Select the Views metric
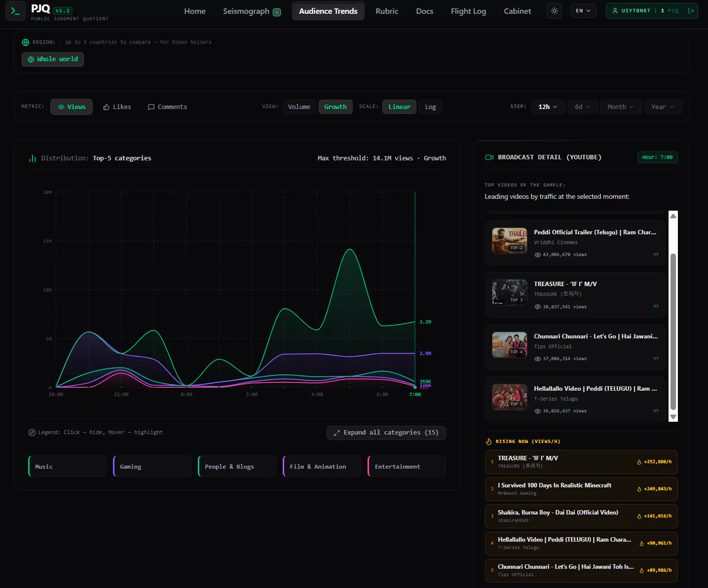 72,107
